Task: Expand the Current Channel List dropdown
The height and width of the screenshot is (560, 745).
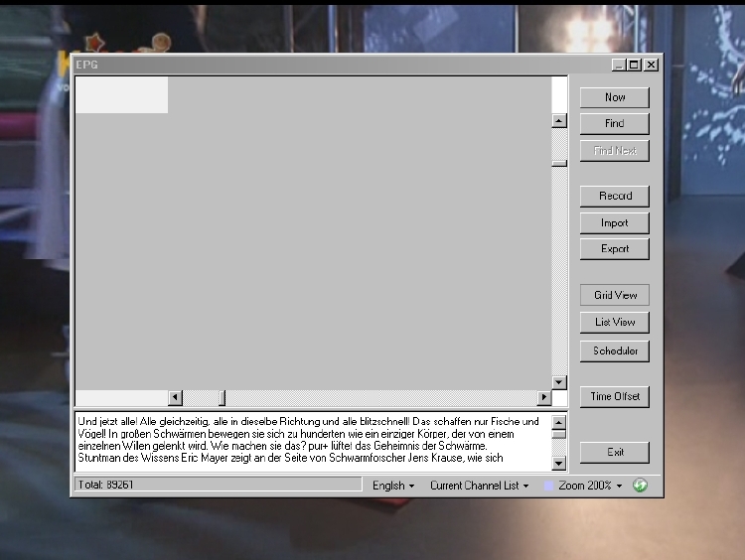Action: (479, 486)
